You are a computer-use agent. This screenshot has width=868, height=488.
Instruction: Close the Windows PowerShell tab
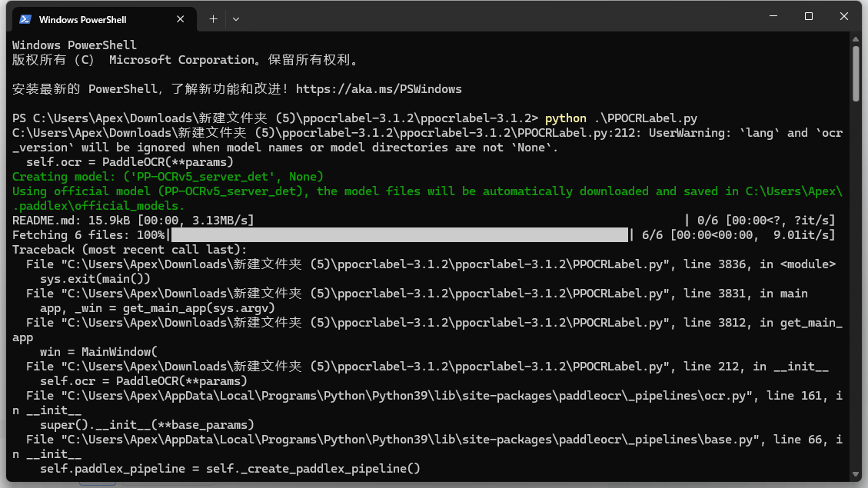coord(181,19)
